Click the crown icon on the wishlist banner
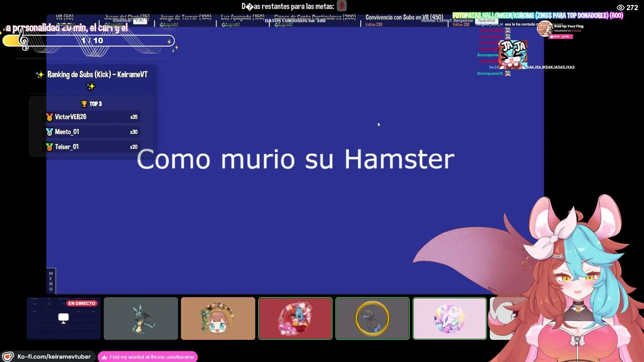The image size is (644, 362). click(x=104, y=357)
